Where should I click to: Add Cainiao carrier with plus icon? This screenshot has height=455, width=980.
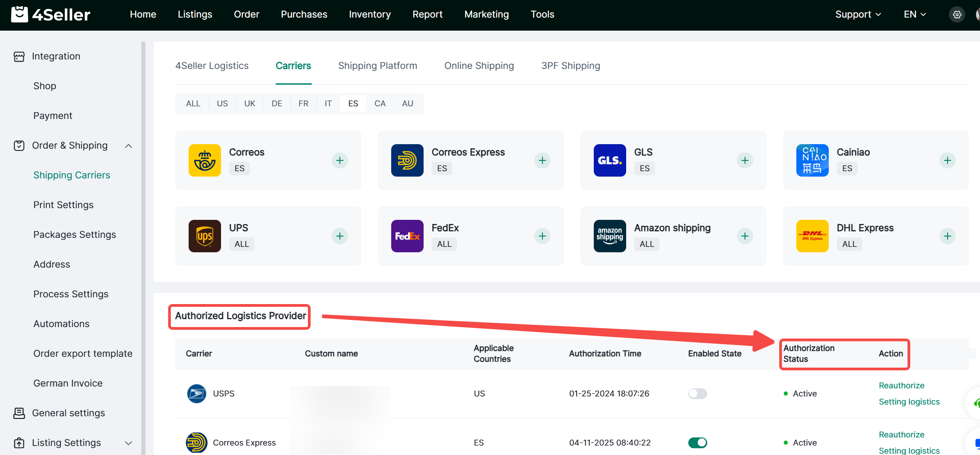point(947,160)
